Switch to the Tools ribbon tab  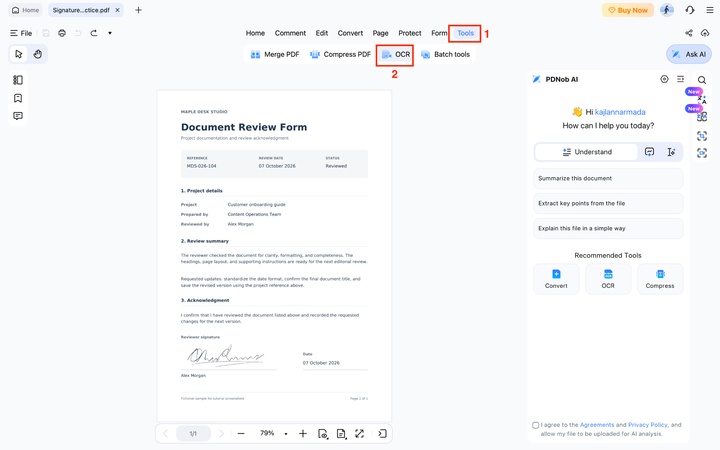click(x=465, y=33)
